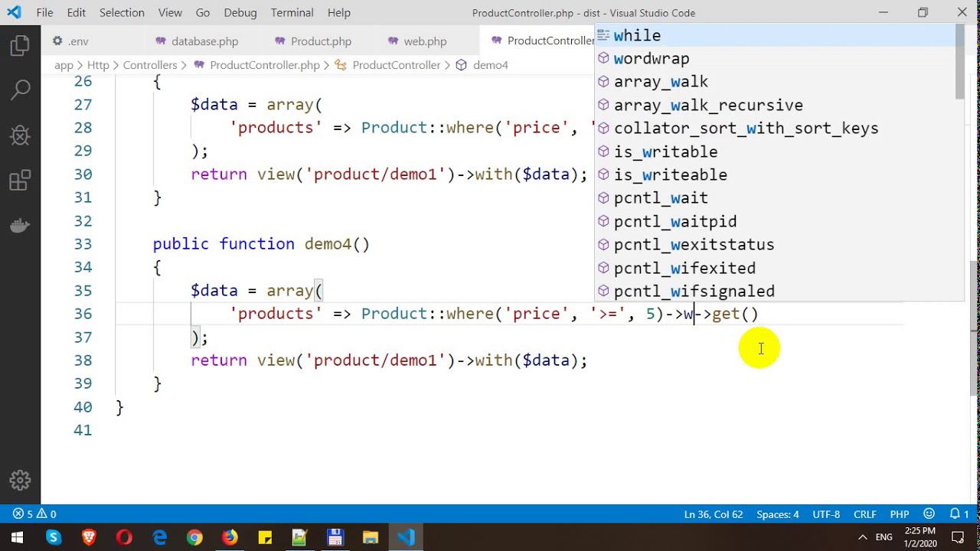
Task: Open Windows Start menu
Action: point(17,537)
